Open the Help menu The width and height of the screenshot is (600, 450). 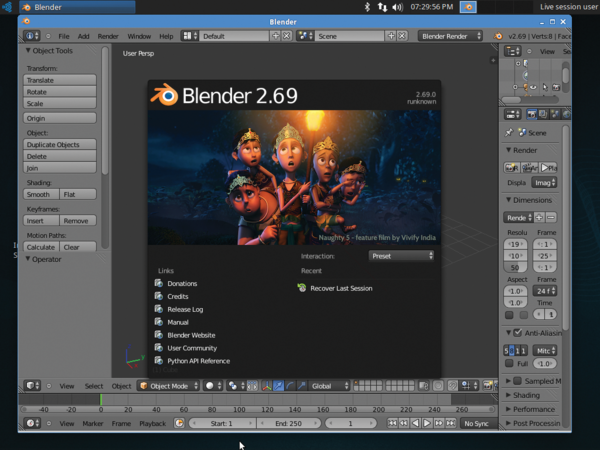tap(166, 36)
